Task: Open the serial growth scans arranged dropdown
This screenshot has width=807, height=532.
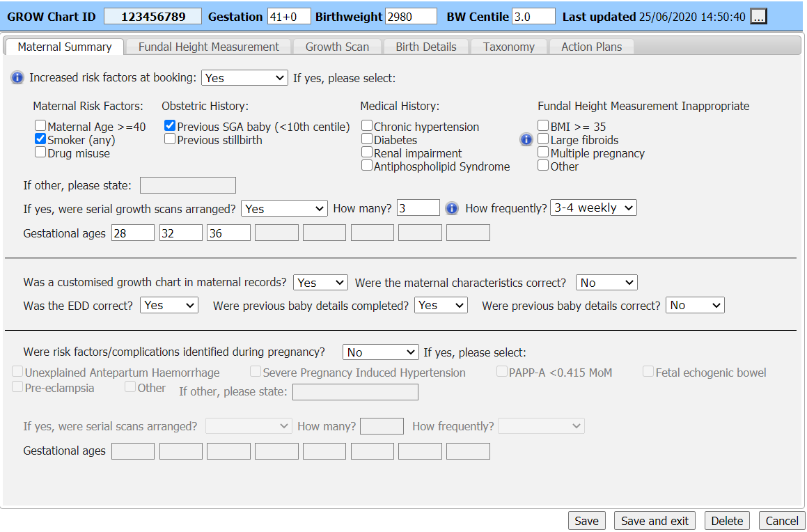Action: click(x=284, y=208)
